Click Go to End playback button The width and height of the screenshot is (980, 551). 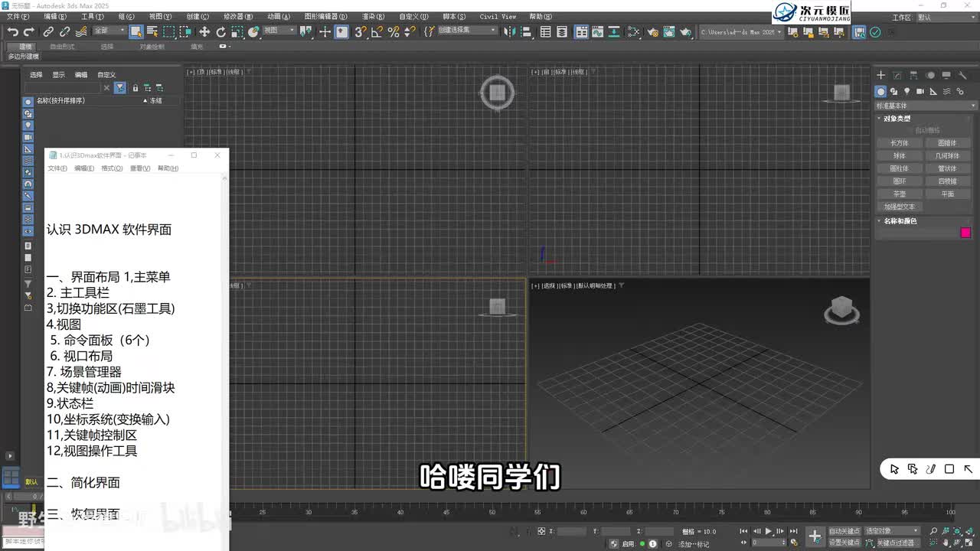click(793, 531)
